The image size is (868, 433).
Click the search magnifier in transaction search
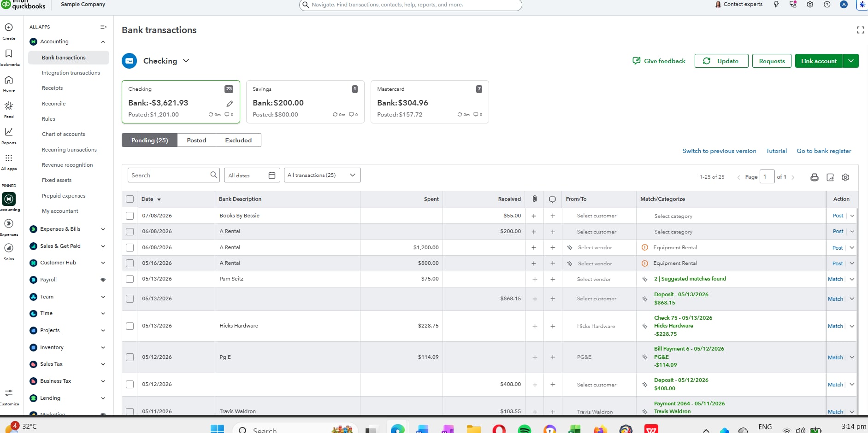tap(213, 175)
